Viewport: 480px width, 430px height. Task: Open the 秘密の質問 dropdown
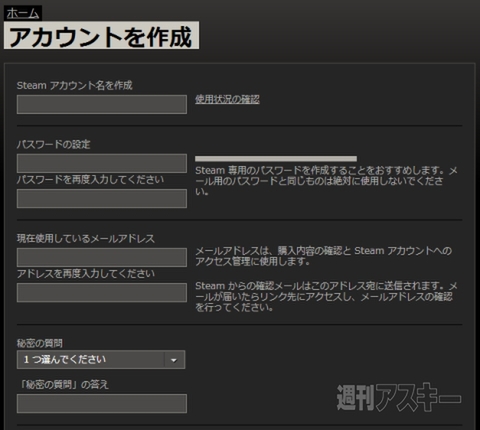coord(101,360)
